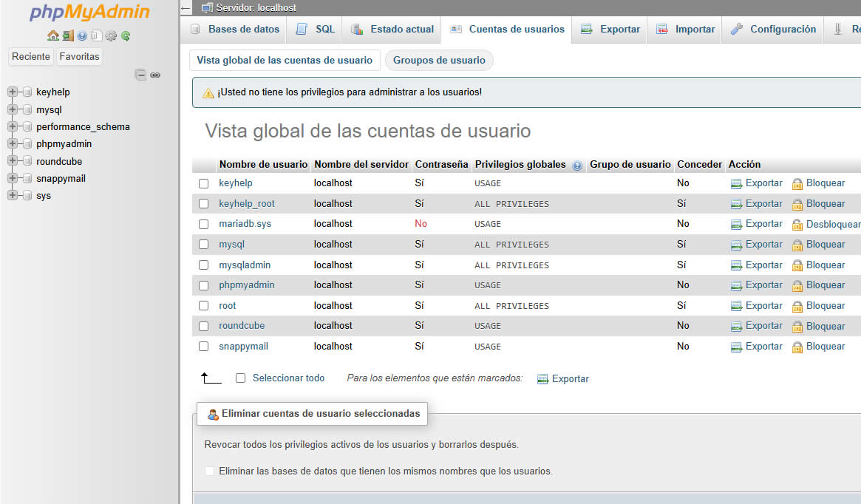This screenshot has height=504, width=861.
Task: Click the Home icon in the sidebar
Action: point(52,35)
